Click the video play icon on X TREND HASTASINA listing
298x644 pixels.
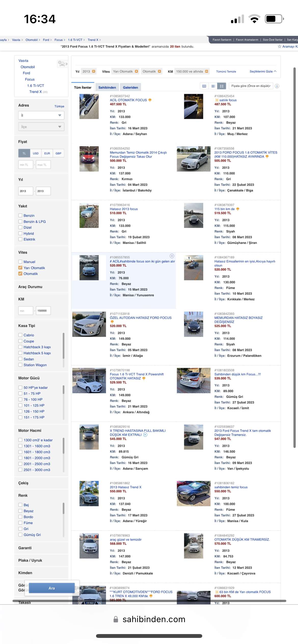point(145,435)
